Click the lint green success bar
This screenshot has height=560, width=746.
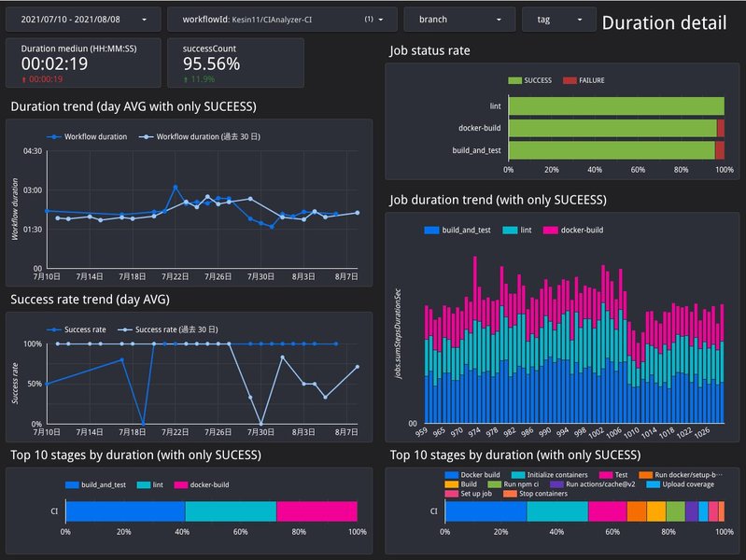[x=616, y=105]
